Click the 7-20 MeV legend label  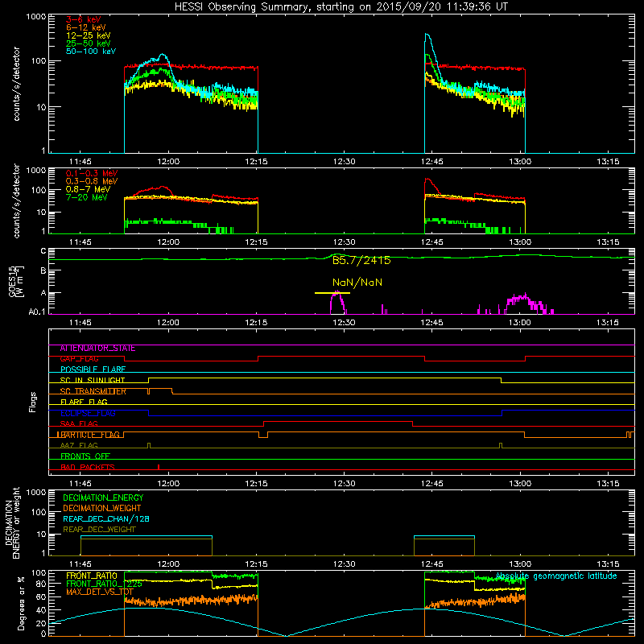(x=87, y=197)
